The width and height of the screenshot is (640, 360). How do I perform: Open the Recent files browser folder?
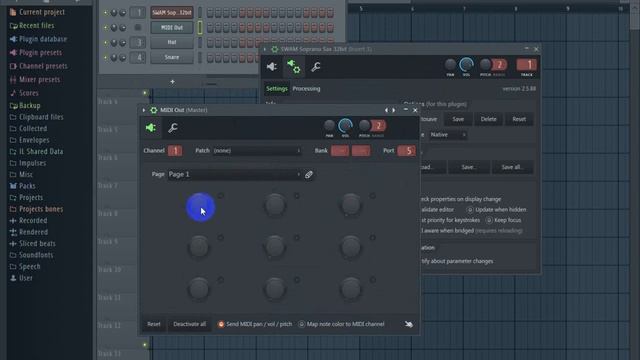pos(32,25)
